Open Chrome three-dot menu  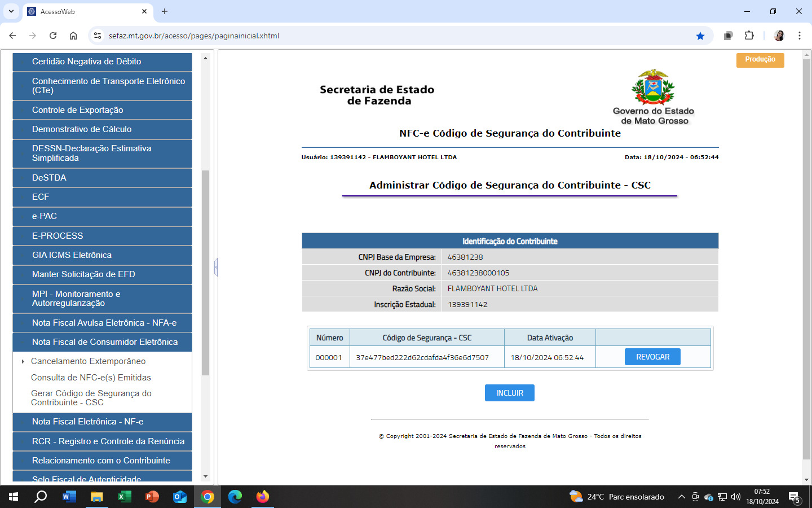pos(799,36)
